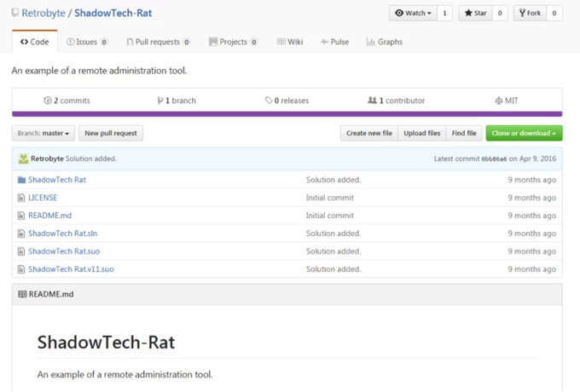The height and width of the screenshot is (392, 580).
Task: Click the commits history clock icon
Action: click(48, 101)
